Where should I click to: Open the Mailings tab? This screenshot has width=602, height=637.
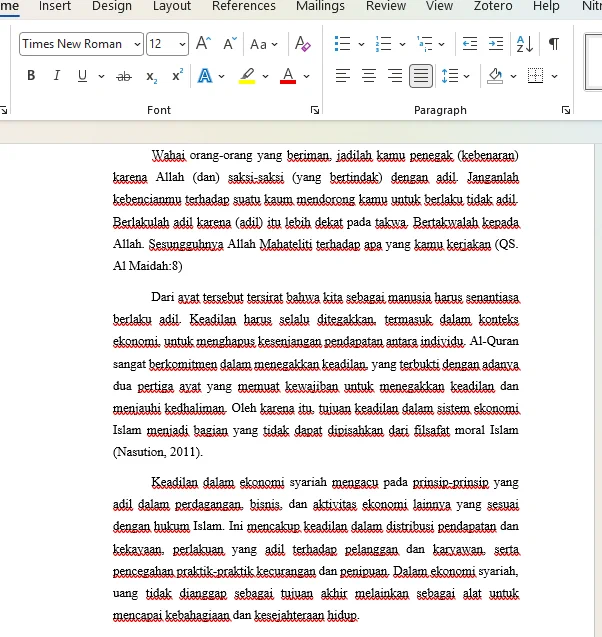pos(320,6)
